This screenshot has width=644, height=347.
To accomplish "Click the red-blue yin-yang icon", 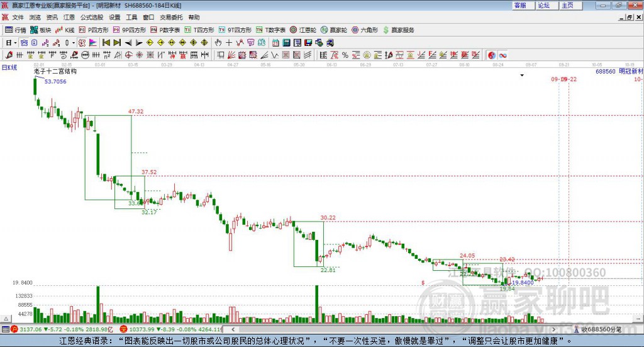I will (x=492, y=55).
